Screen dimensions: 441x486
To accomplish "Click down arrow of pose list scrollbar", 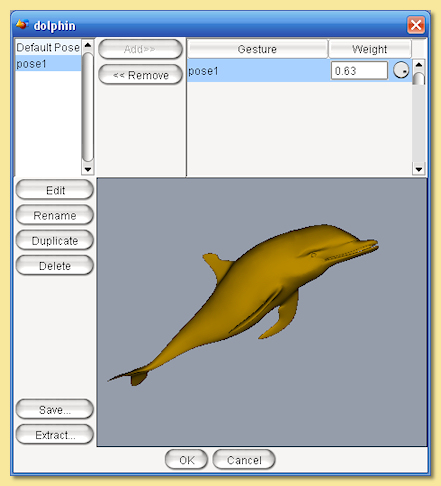I will pyautogui.click(x=88, y=169).
